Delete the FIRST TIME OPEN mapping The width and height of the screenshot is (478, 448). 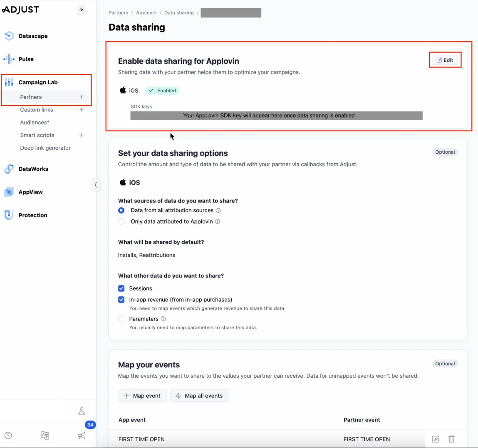[x=451, y=439]
